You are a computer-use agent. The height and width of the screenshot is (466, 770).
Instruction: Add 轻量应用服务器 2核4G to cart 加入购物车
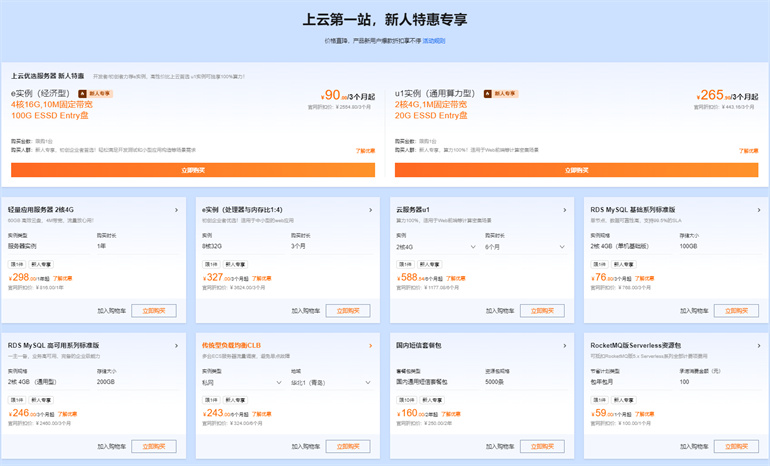pos(111,310)
